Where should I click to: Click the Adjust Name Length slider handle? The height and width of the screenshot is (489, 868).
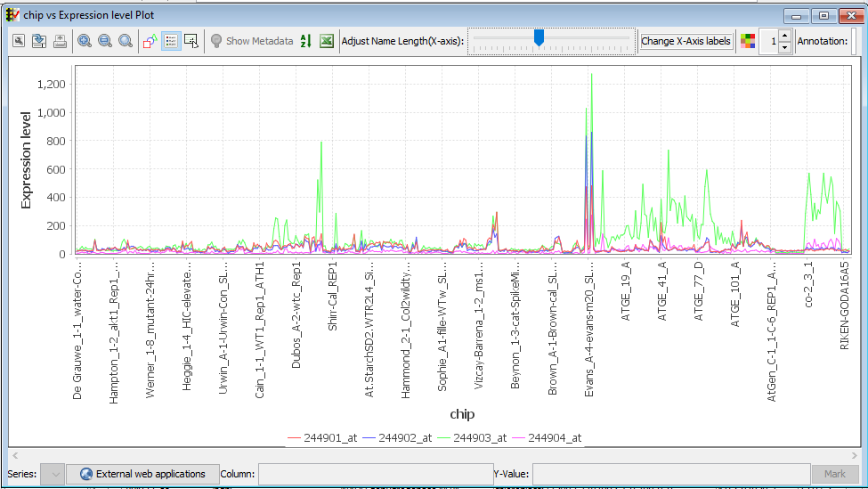coord(539,37)
